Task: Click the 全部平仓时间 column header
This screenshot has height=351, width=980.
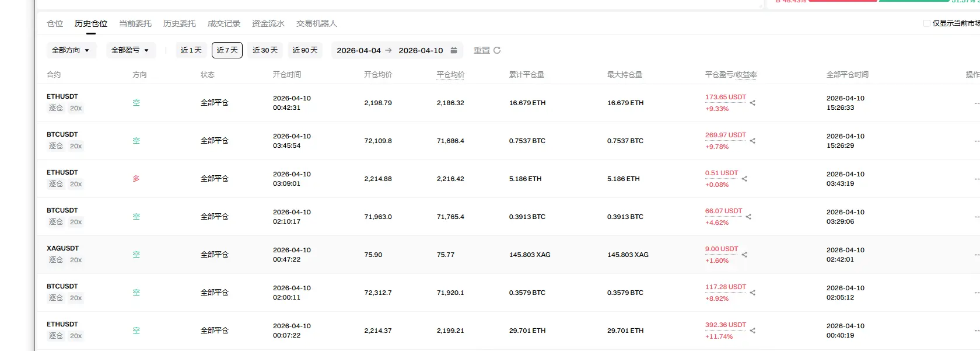Action: [848, 75]
